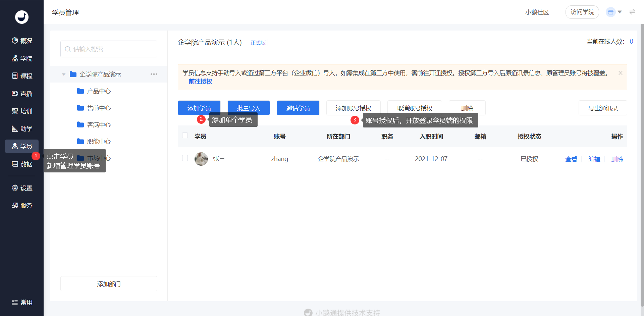Image resolution: width=644 pixels, height=316 pixels.
Task: Click the 邀请学员 button
Action: [x=298, y=108]
